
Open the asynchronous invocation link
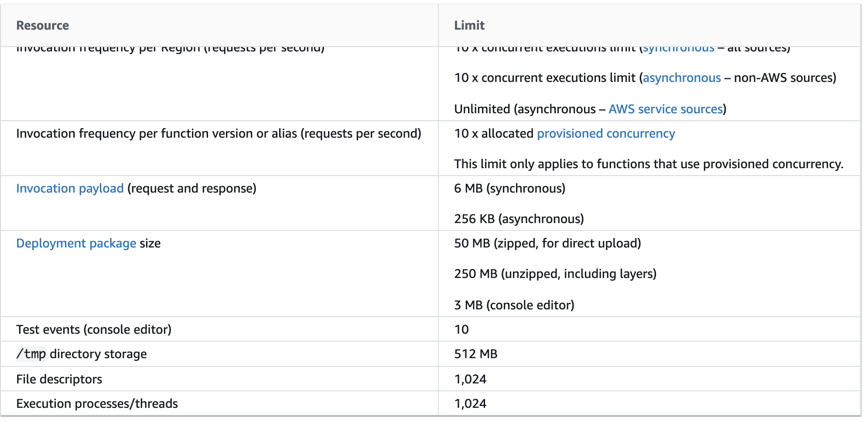point(681,78)
